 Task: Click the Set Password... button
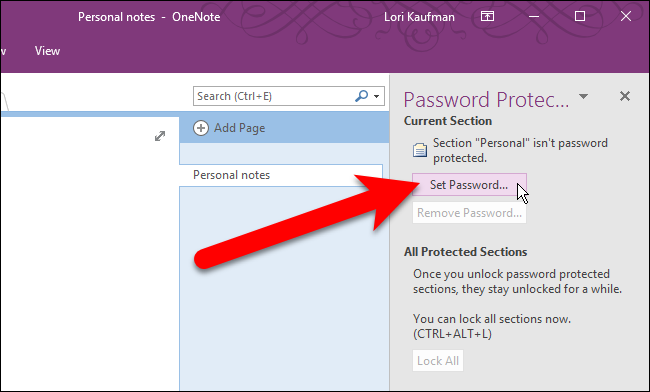(469, 185)
